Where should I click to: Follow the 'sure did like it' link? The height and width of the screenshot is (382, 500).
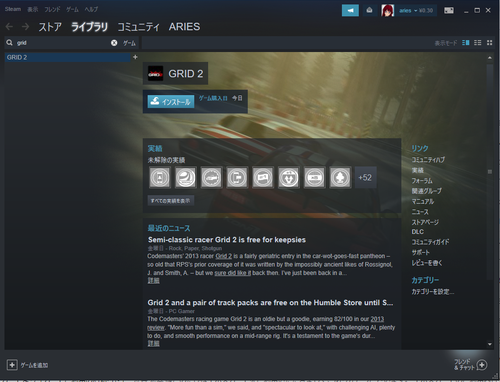click(233, 273)
